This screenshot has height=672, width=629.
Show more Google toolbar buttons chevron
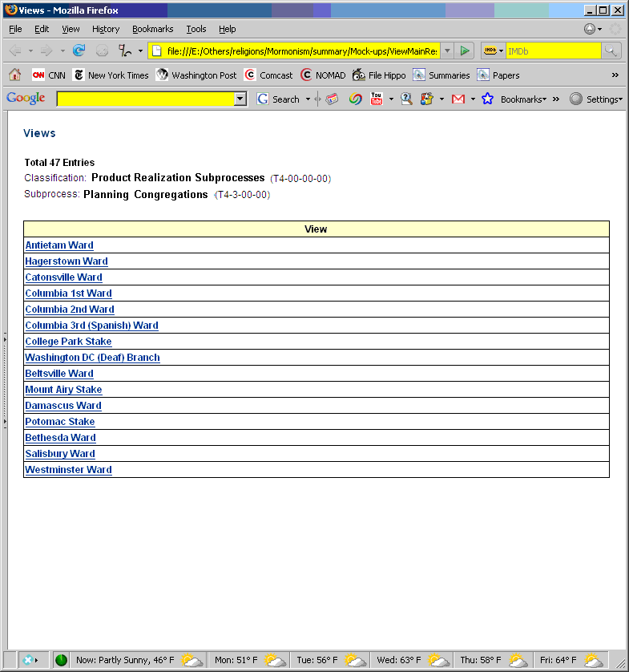coord(556,99)
